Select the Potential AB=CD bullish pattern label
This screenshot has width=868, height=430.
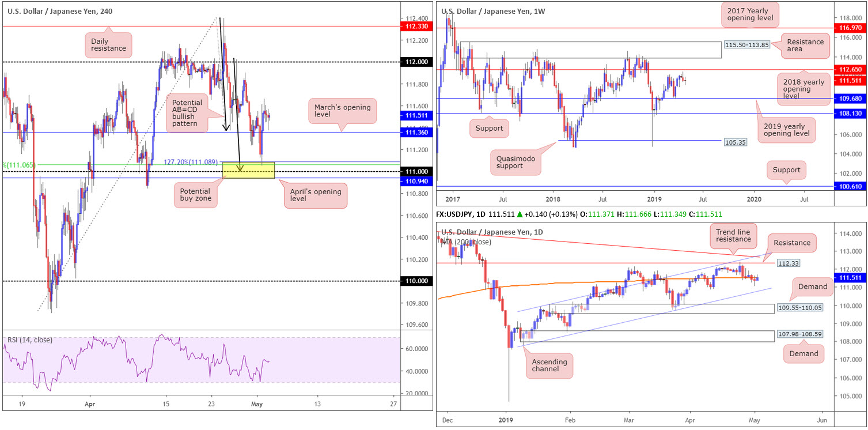[x=187, y=113]
